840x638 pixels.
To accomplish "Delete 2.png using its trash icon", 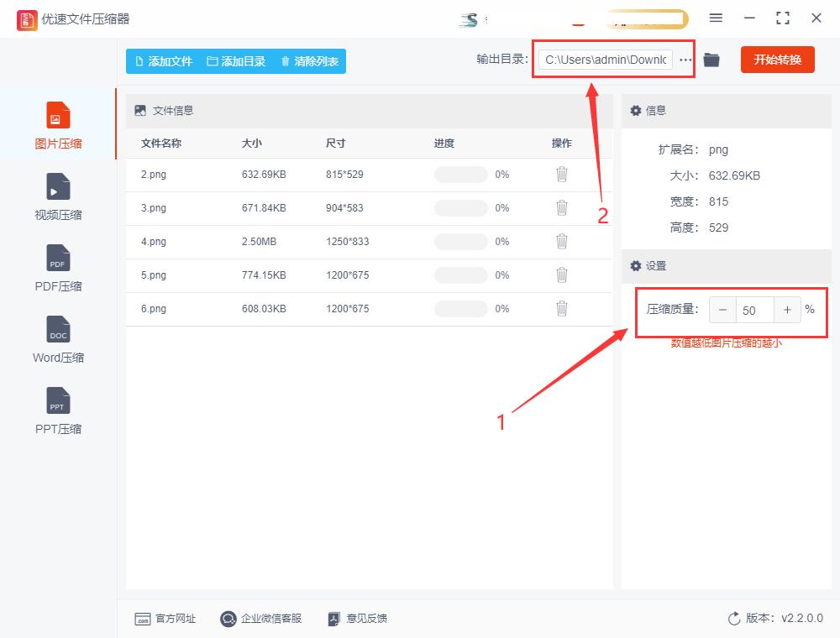I will [561, 175].
